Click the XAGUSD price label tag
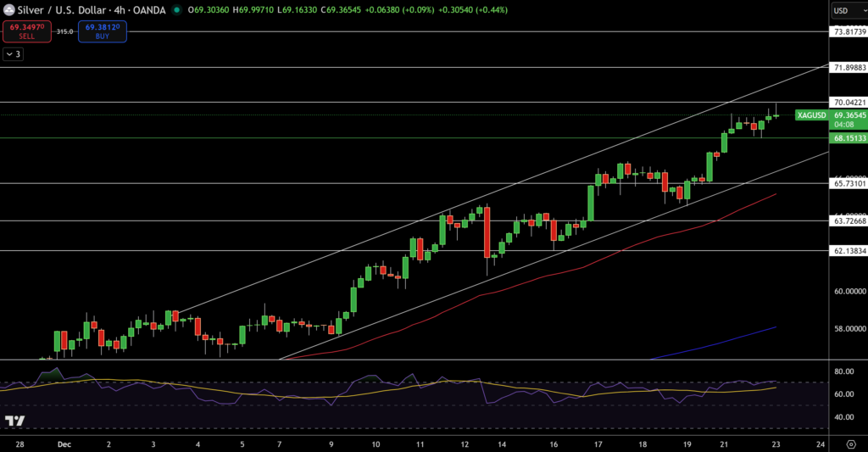The height and width of the screenshot is (452, 868). pos(812,115)
